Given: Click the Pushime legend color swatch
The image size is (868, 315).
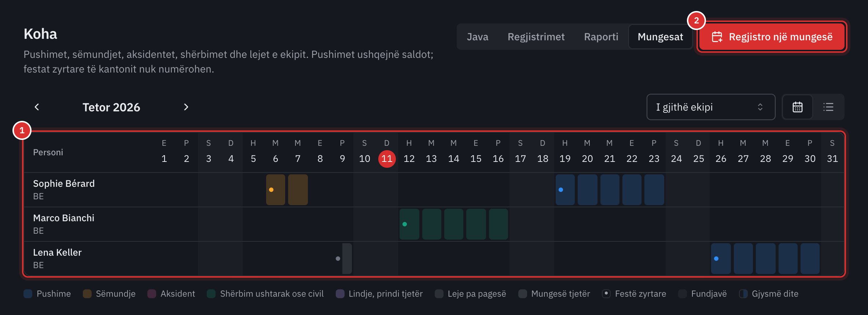Looking at the screenshot, I should click(28, 294).
